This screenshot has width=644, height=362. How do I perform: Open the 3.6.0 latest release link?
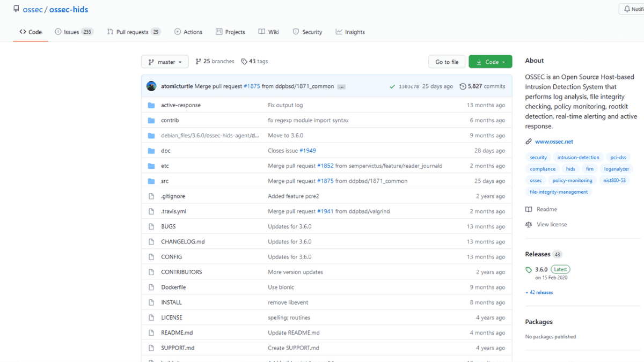pos(541,270)
